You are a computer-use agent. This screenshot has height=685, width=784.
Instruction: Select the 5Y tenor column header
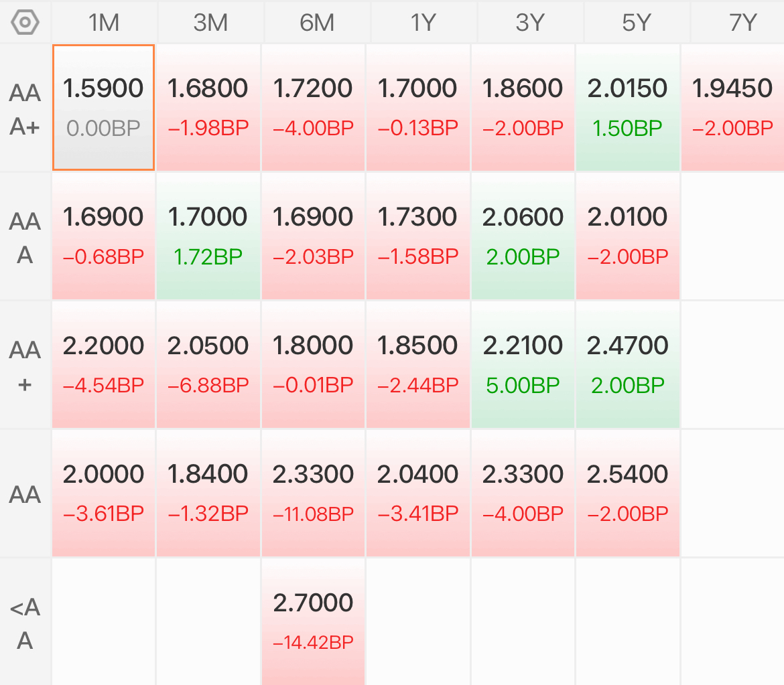pos(637,23)
